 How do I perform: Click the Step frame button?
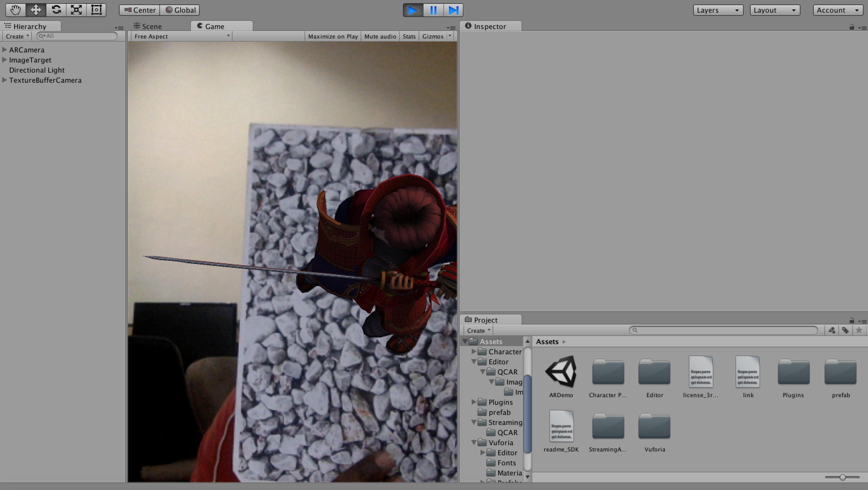point(453,10)
